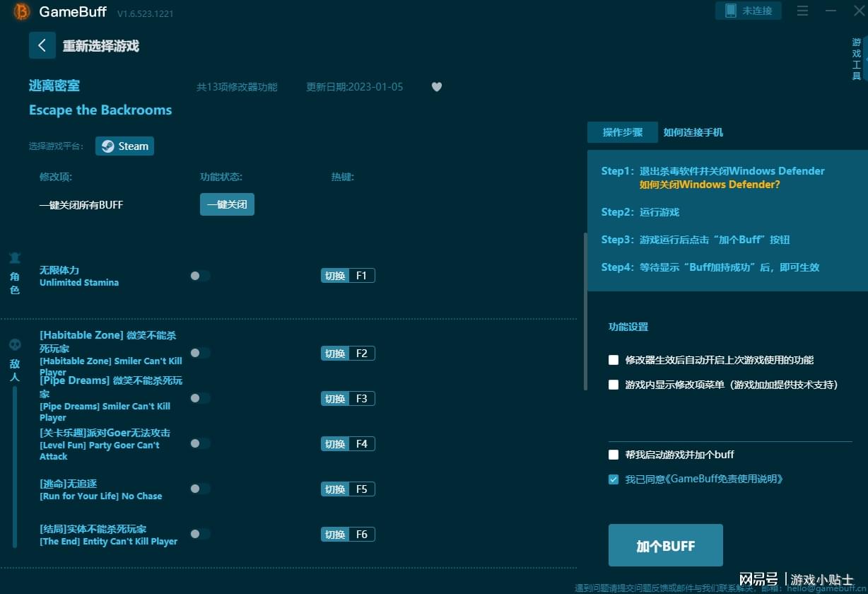Click the 未连接 connection button
This screenshot has height=594, width=868.
point(749,11)
